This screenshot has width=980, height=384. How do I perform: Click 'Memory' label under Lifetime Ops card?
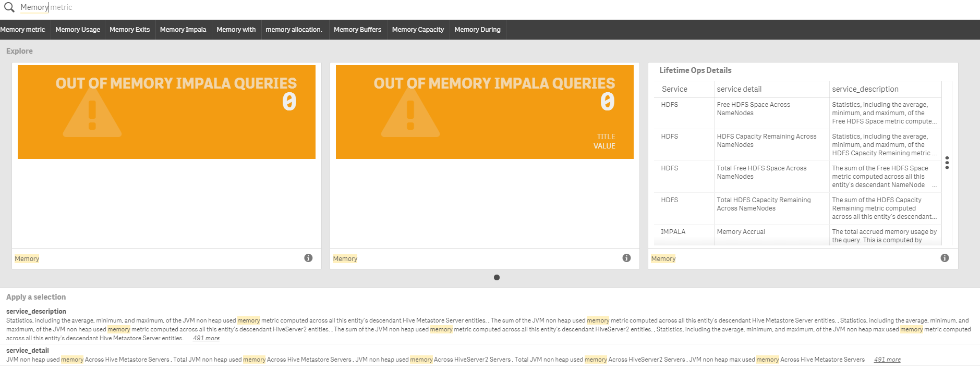663,258
